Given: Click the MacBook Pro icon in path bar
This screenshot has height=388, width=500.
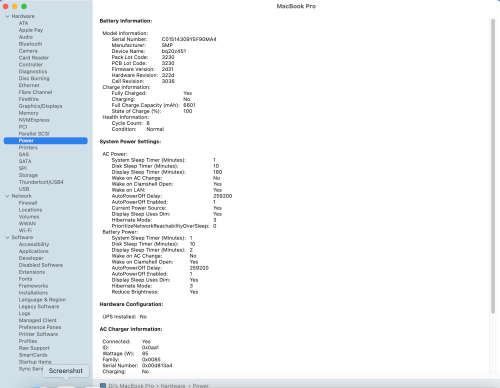Looking at the screenshot, I should pos(103,385).
